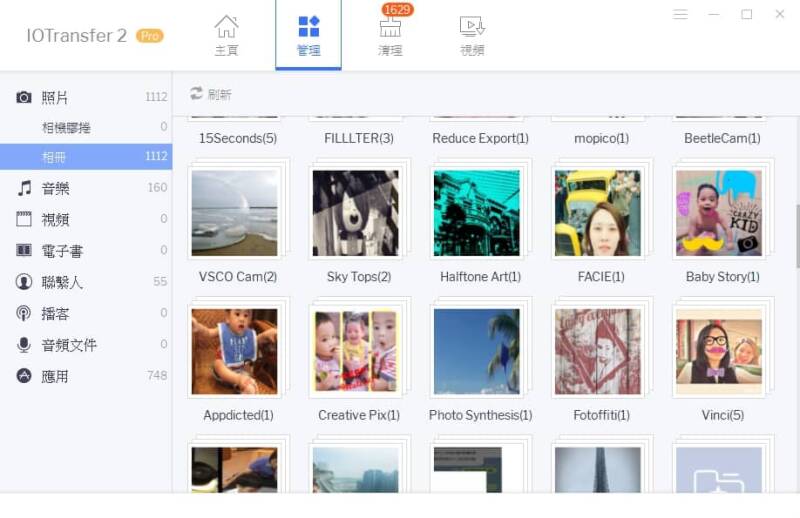The width and height of the screenshot is (800, 518).
Task: Click the Pro badge beside IOTransfer 2
Action: (x=149, y=36)
